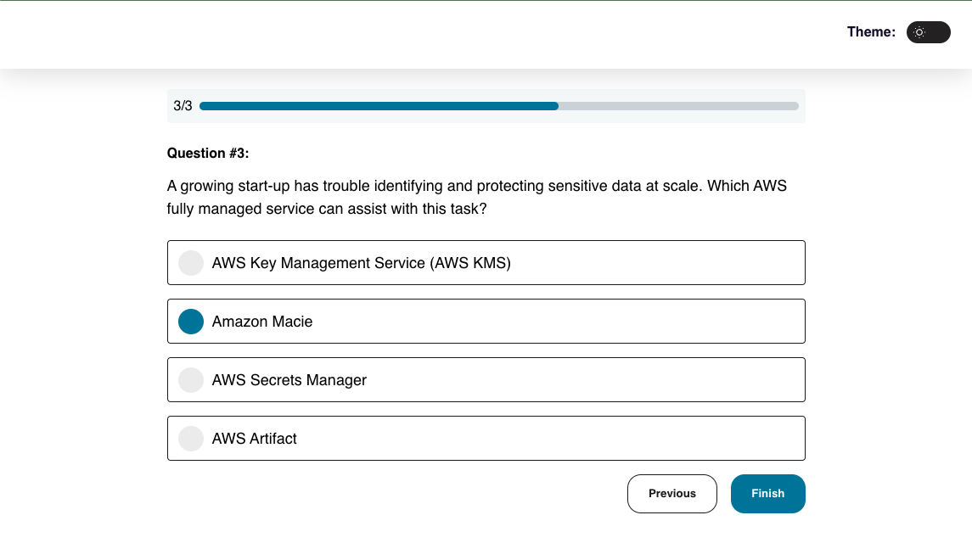The image size is (972, 560).
Task: Click the quiz progress bar
Action: click(x=499, y=106)
